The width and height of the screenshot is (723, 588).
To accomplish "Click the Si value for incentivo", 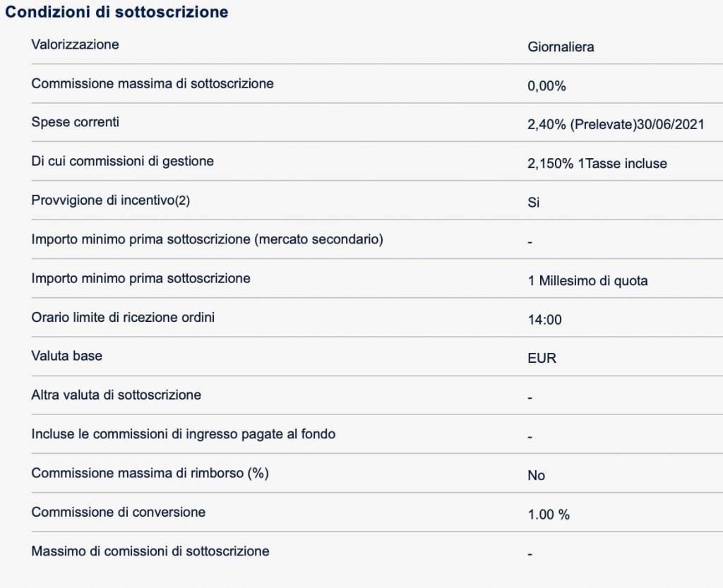I will 534,203.
